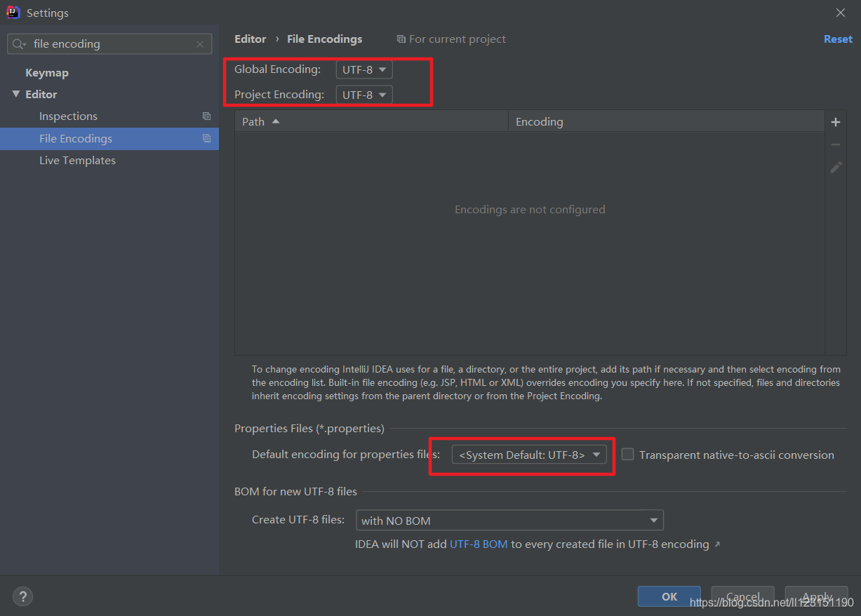Click the Cancel button
861x616 pixels.
coord(743,597)
